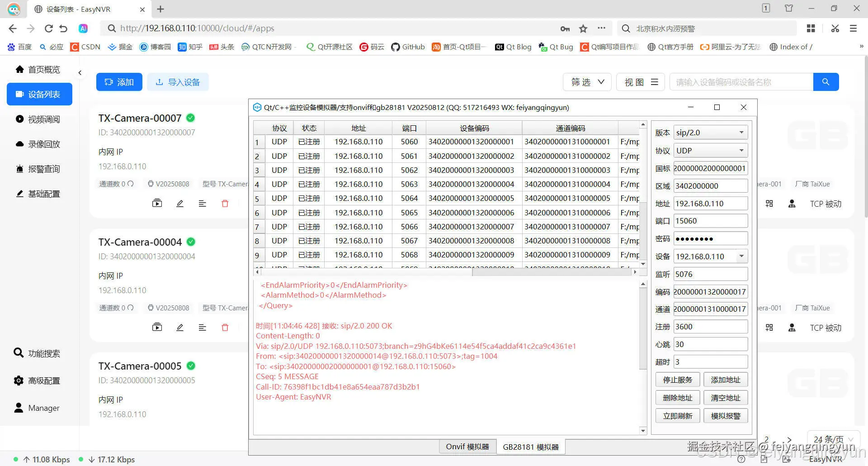Open the 筛选 filter dropdown
The width and height of the screenshot is (868, 466).
pos(587,82)
